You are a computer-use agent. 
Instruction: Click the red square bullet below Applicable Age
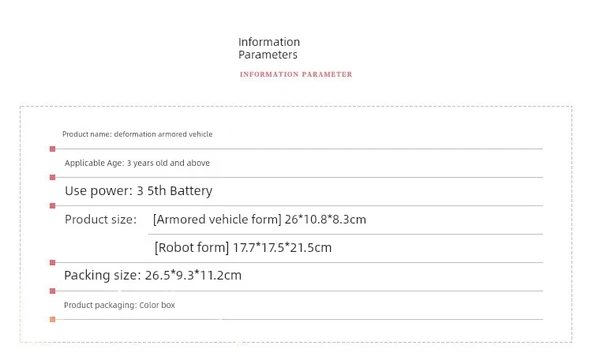click(52, 177)
